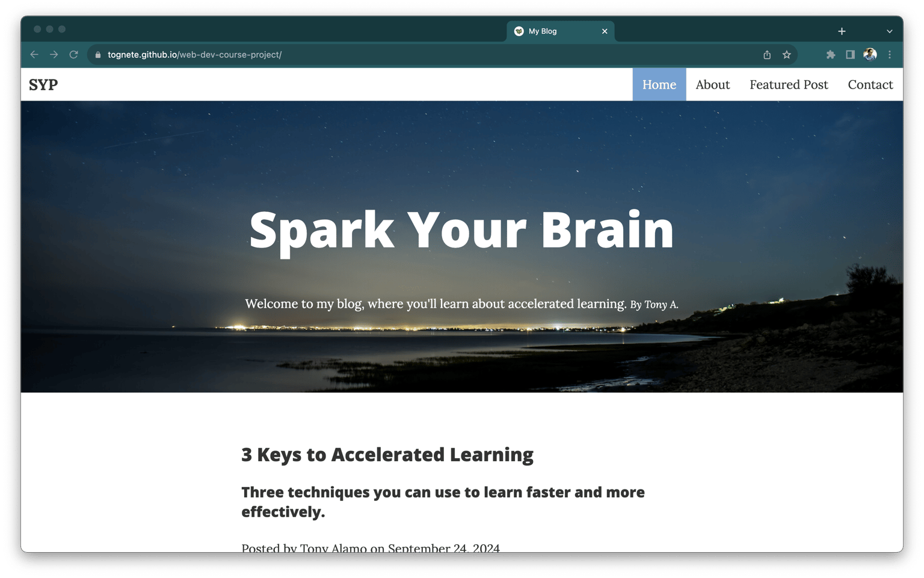Toggle the side panel icon
Screen dimensions: 924x578
[x=851, y=55]
